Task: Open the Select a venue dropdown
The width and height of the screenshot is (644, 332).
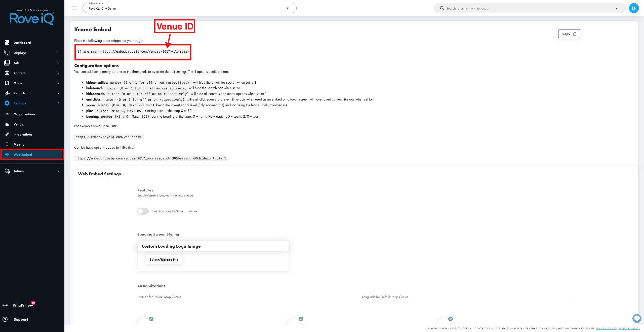Action: pyautogui.click(x=189, y=8)
